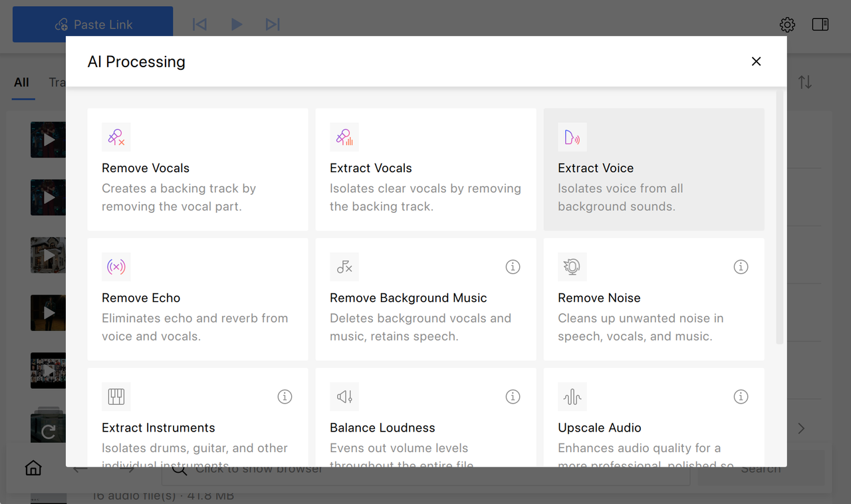Close the AI Processing dialog
The width and height of the screenshot is (851, 504).
[756, 61]
